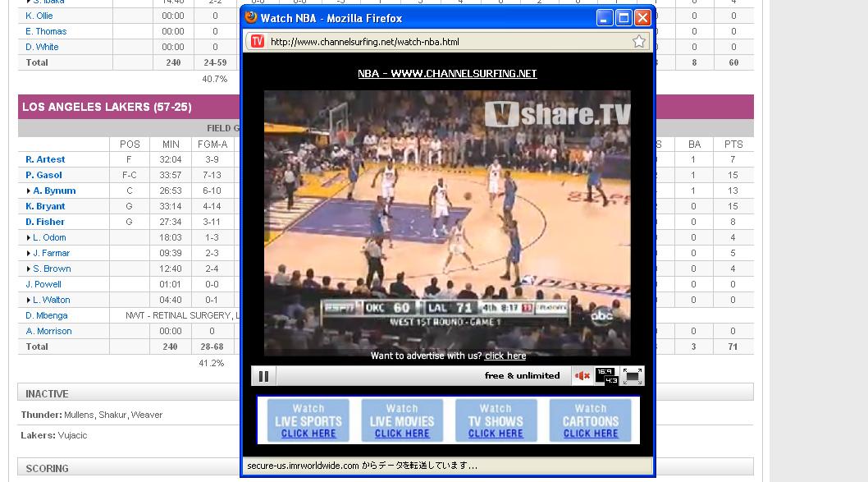Viewport: 868px width, 482px height.
Task: Click the Firefox logo in the title bar
Action: coord(251,18)
